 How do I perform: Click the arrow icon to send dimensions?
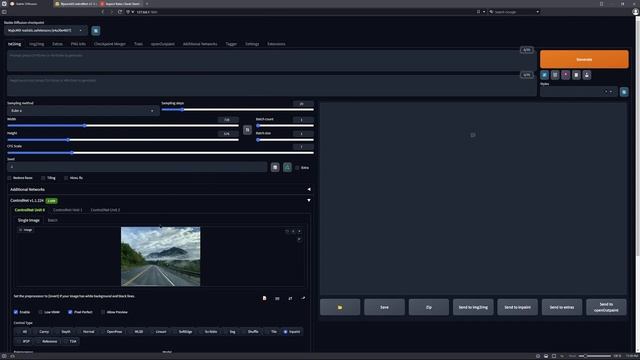pos(303,298)
